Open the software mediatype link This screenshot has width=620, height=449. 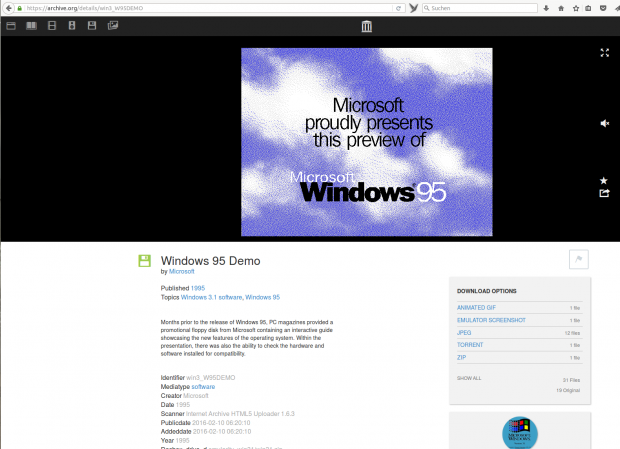pos(203,387)
